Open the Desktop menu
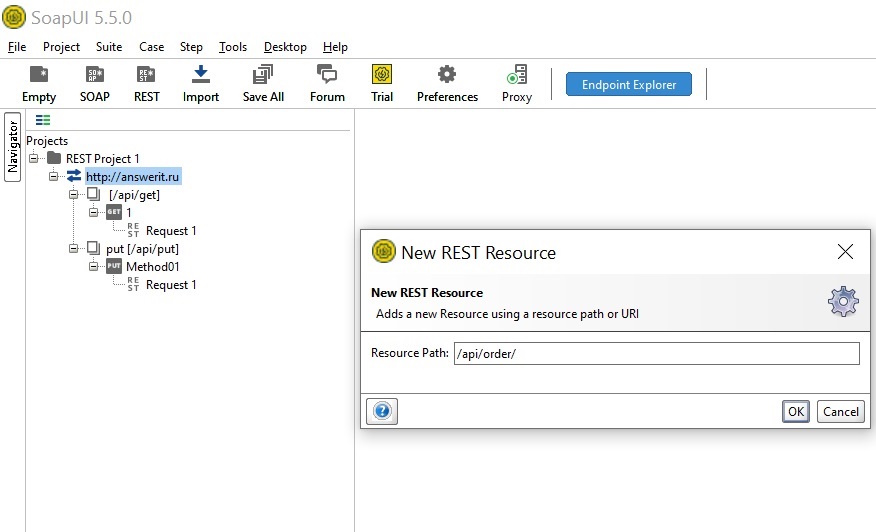The image size is (876, 532). pyautogui.click(x=285, y=47)
